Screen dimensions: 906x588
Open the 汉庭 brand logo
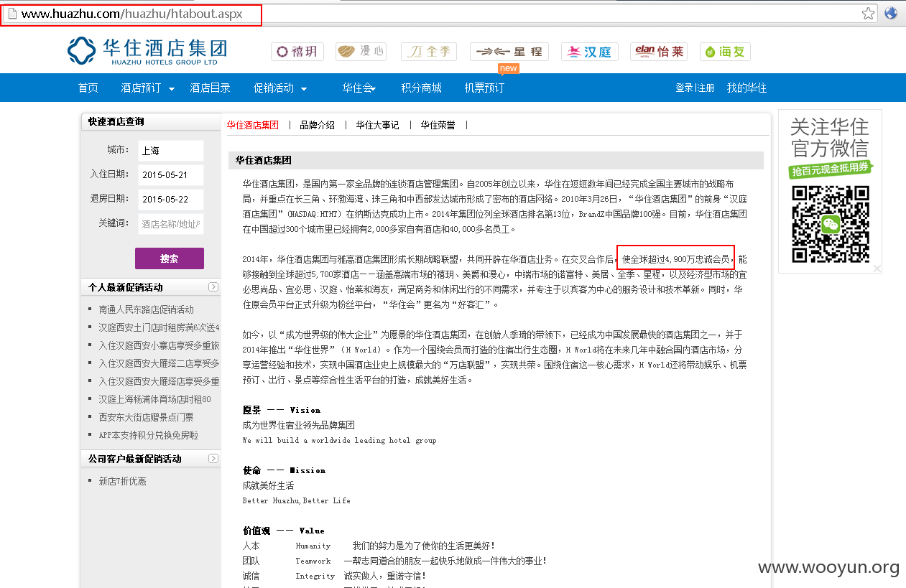pos(590,52)
